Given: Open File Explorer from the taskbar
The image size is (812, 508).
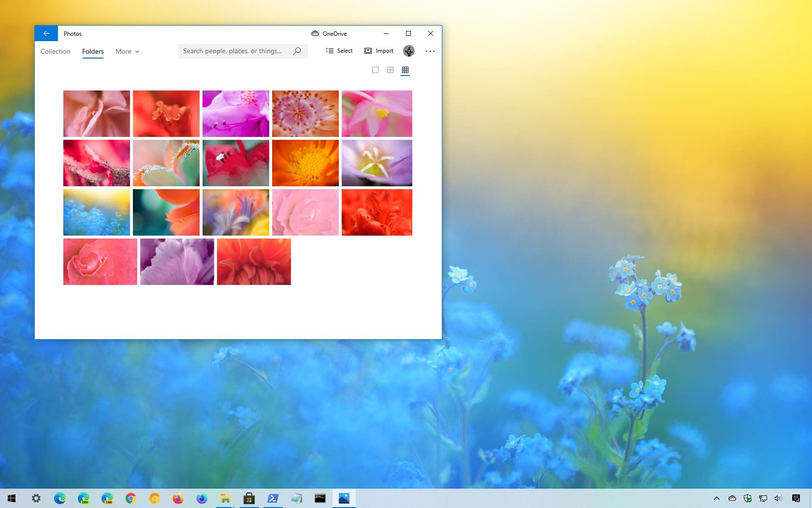Looking at the screenshot, I should [225, 498].
